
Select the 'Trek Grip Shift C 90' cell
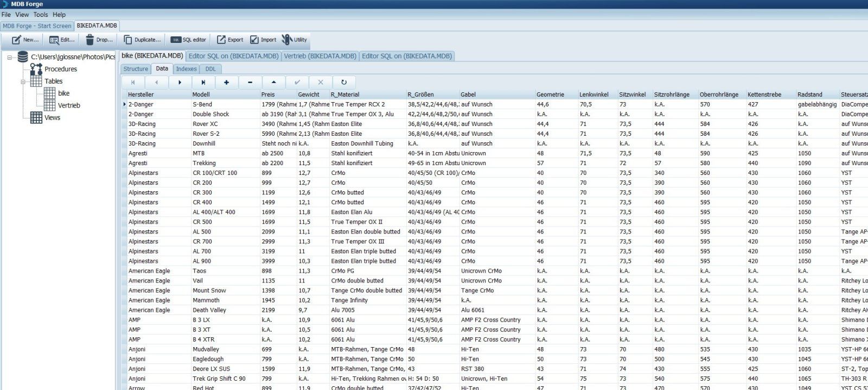[x=225, y=378]
